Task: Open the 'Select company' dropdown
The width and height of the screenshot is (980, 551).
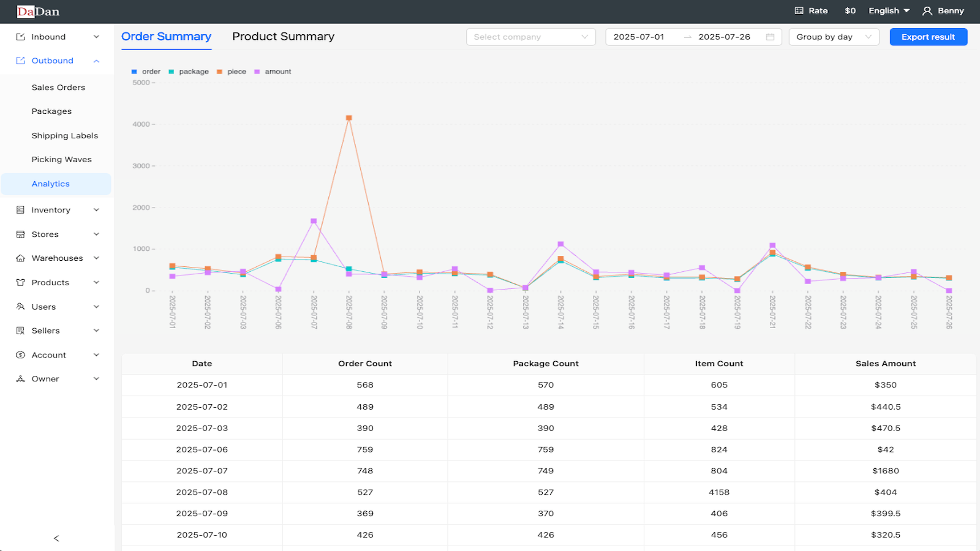Action: tap(530, 37)
